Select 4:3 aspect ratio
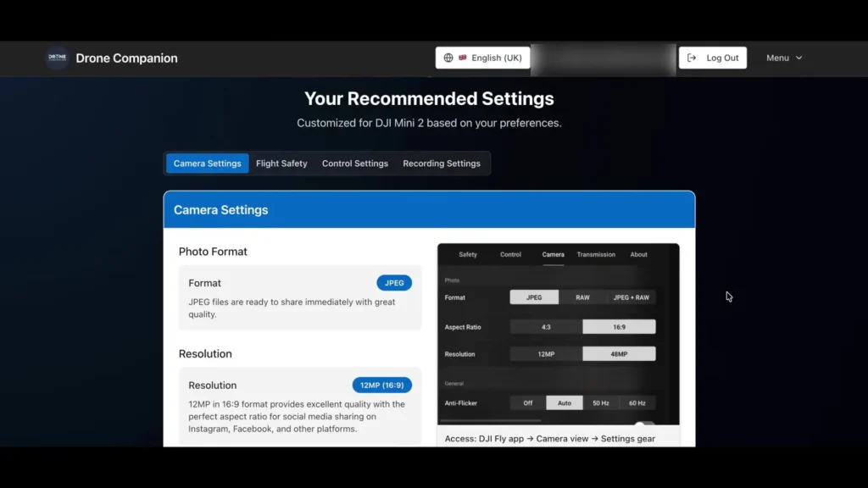The image size is (868, 488). [x=546, y=327]
